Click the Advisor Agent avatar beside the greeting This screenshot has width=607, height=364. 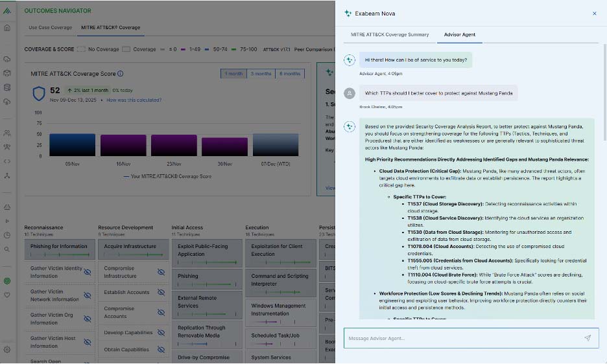point(350,60)
